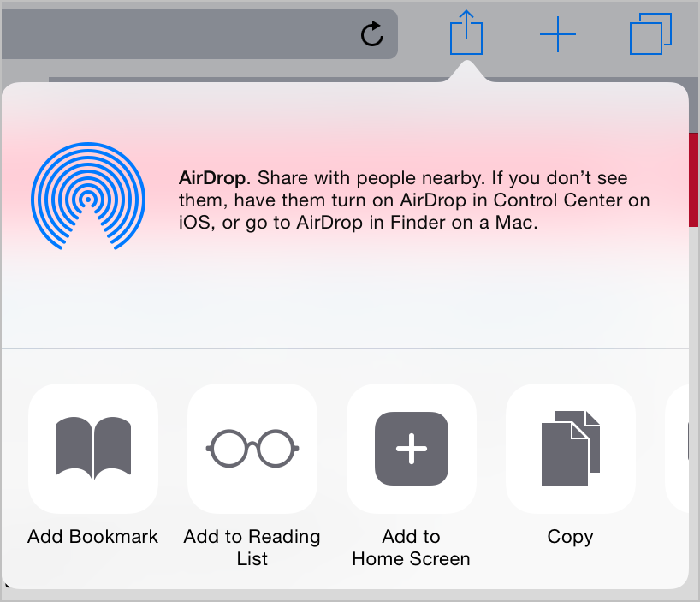Open a new tab with the plus icon
Image resolution: width=700 pixels, height=602 pixels.
pyautogui.click(x=558, y=34)
